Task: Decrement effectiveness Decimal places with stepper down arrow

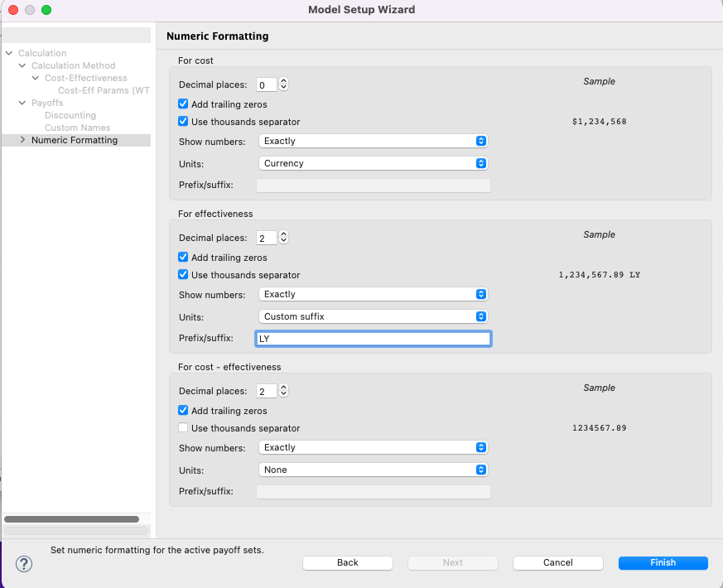Action: pyautogui.click(x=282, y=241)
